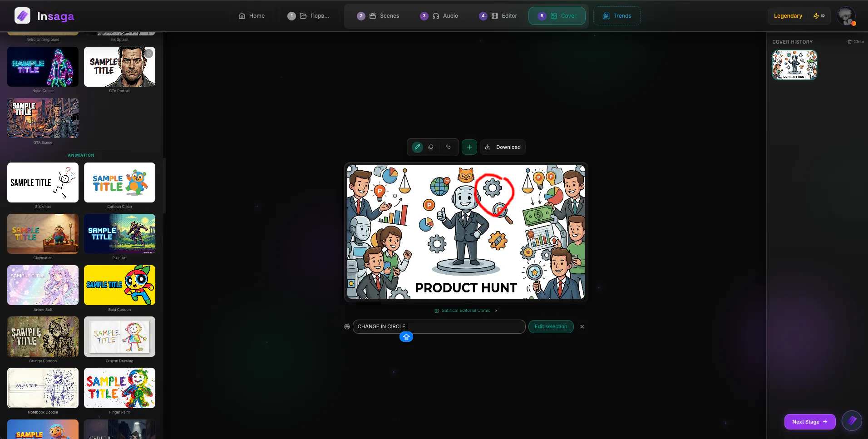Remove the Satirical Editorial Comic style tag
The image size is (868, 439).
pos(496,311)
